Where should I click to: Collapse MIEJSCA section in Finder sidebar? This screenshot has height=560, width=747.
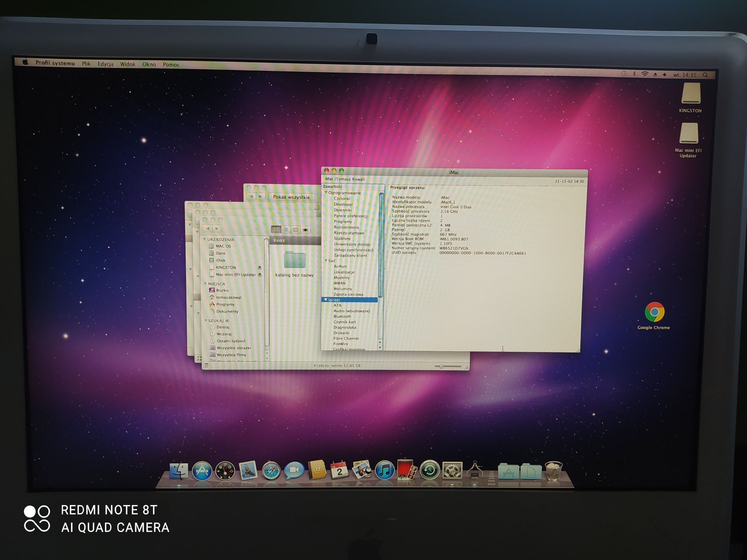[205, 284]
